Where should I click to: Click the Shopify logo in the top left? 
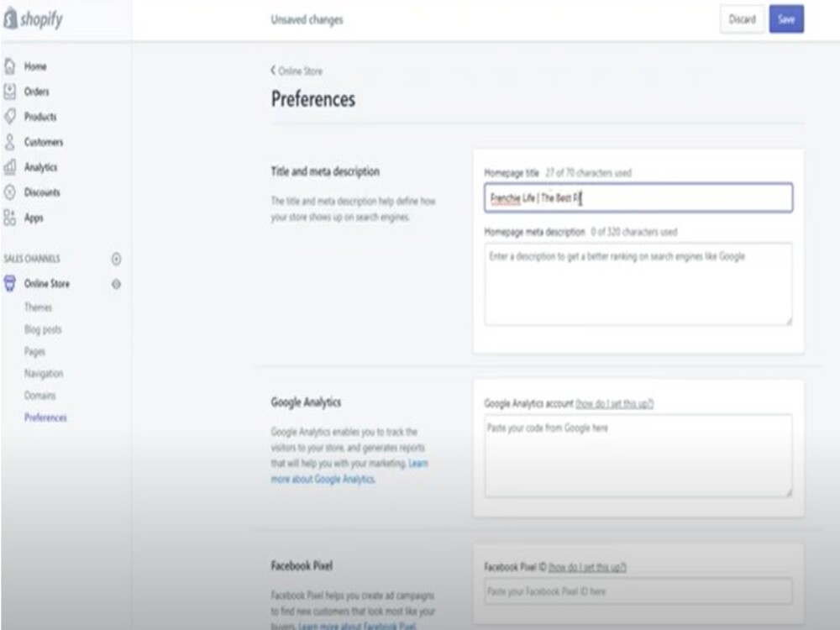tap(34, 18)
